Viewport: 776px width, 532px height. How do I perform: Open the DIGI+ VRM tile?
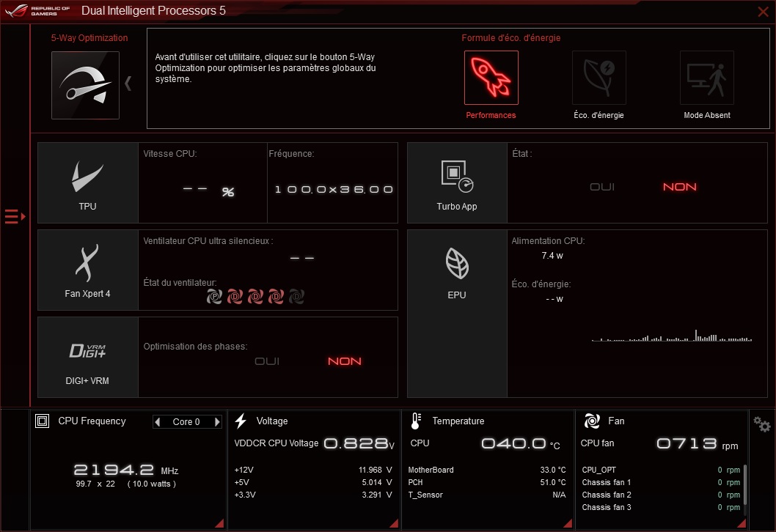[87, 357]
